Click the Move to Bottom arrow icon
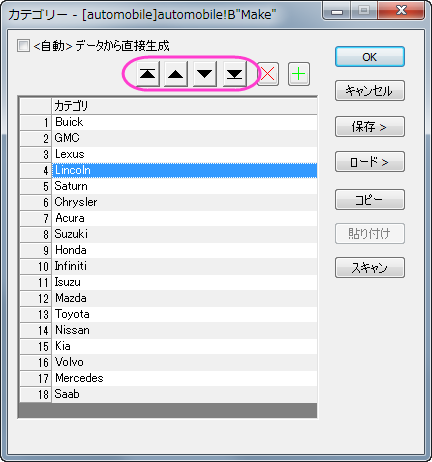The height and width of the screenshot is (462, 432). pos(234,74)
